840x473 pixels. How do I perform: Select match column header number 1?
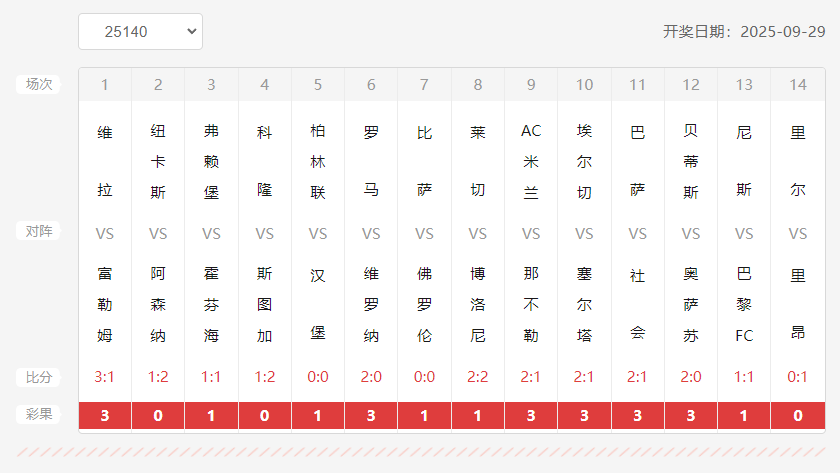(x=105, y=85)
